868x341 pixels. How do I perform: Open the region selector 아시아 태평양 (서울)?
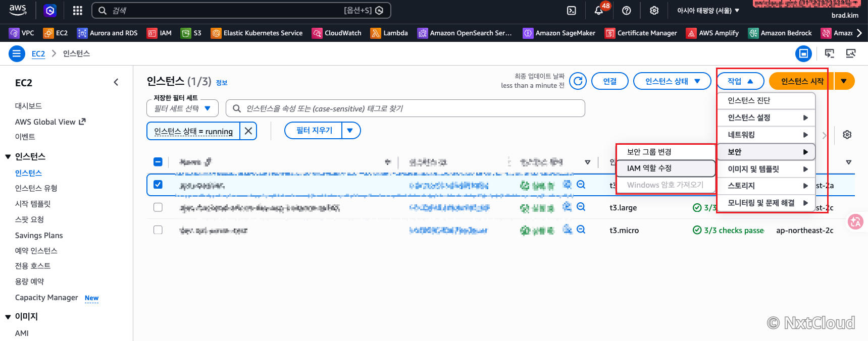click(708, 11)
